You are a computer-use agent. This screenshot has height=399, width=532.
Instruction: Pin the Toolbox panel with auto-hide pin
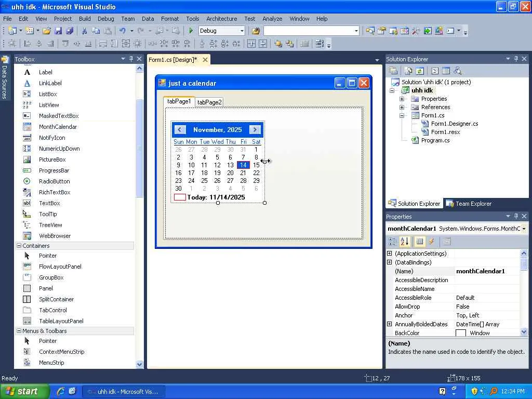(131, 59)
